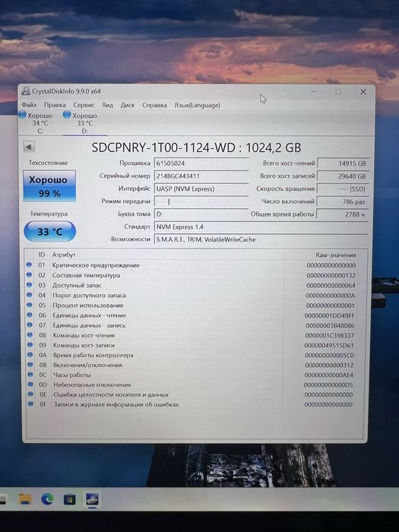Click raw value 00000000000132
The height and width of the screenshot is (532, 399).
[x=331, y=275]
